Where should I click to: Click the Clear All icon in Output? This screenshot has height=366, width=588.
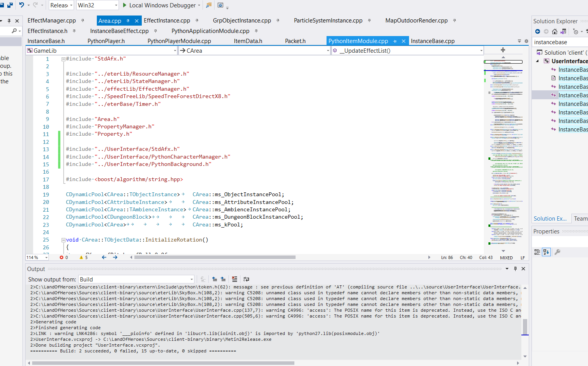(234, 279)
